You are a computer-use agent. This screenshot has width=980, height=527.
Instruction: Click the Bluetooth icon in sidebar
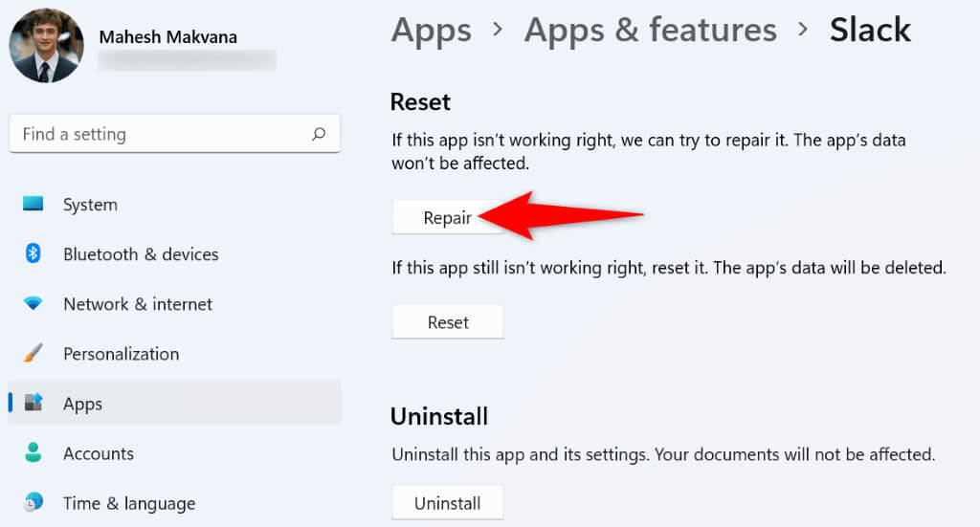click(33, 254)
